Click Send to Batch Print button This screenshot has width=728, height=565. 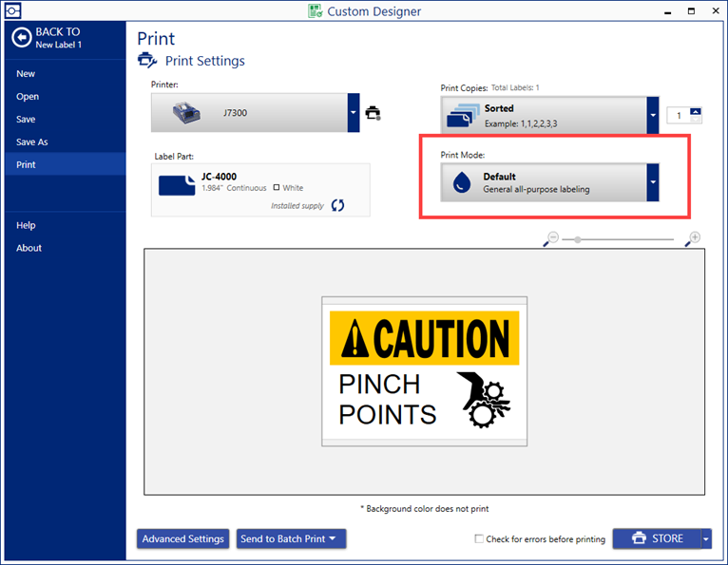(x=291, y=538)
